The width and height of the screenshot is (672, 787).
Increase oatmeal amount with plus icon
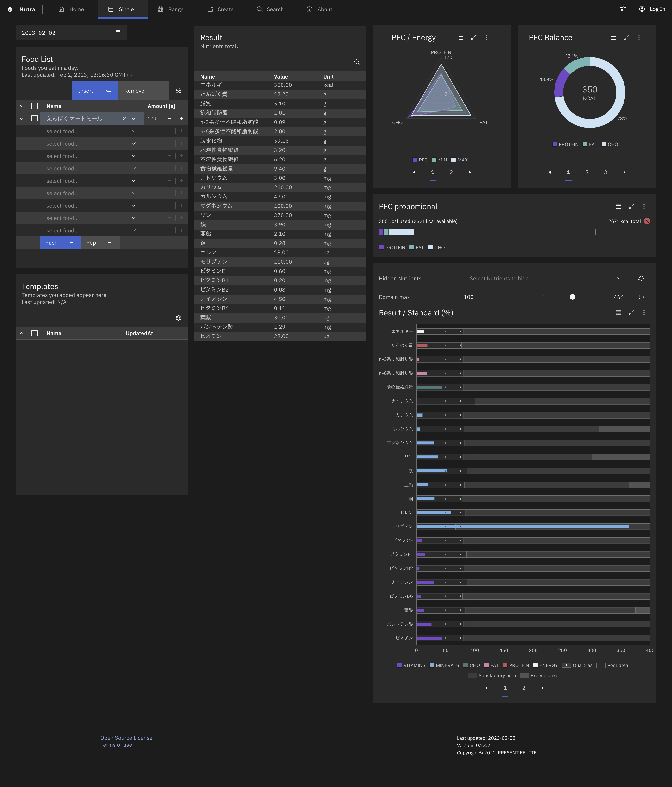click(182, 118)
